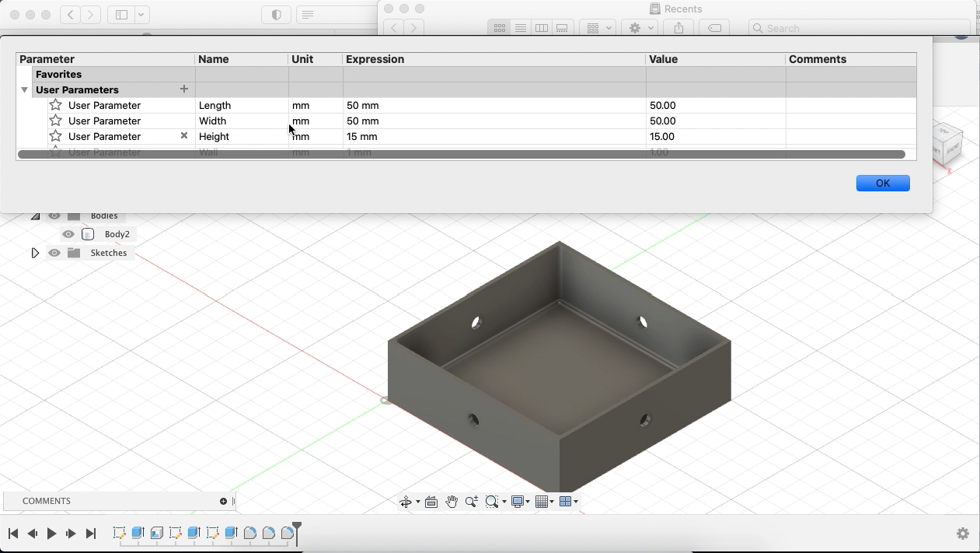Click OK to close Parameters dialog
This screenshot has height=553, width=980.
[x=883, y=183]
